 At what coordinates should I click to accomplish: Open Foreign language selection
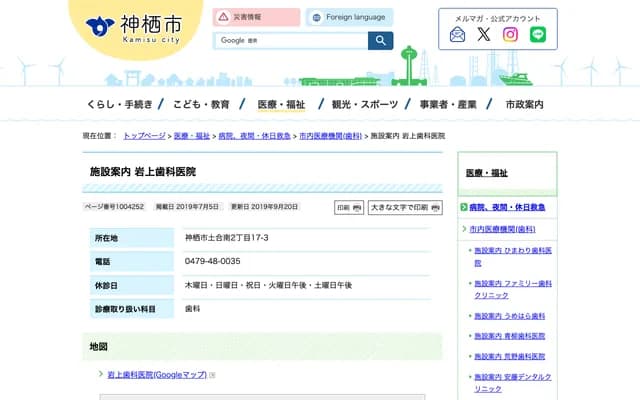pyautogui.click(x=350, y=17)
